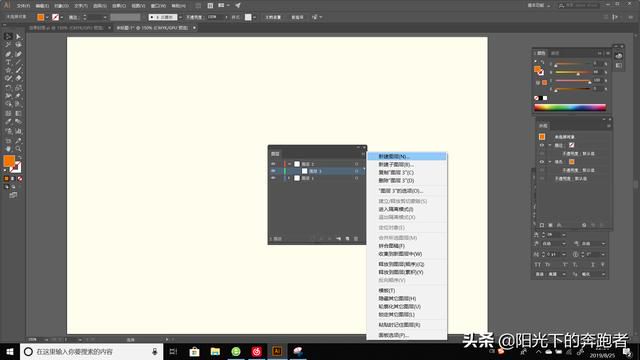Switch to the 未标题-1 document tab
Image resolution: width=640 pixels, height=360 pixels.
152,28
